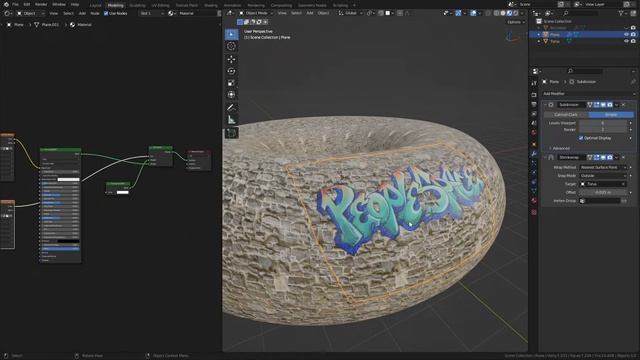Toggle Shrinkwrap modifier render display
640x360 pixels.
point(610,157)
